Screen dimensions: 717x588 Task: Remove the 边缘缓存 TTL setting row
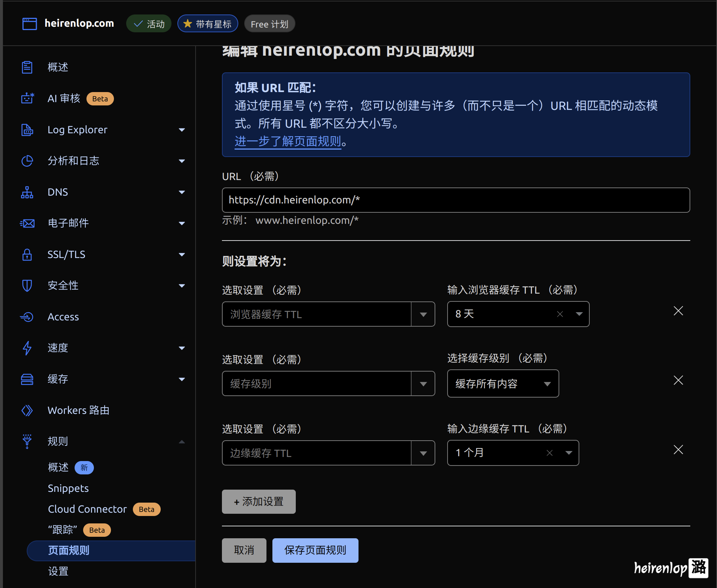click(x=678, y=450)
